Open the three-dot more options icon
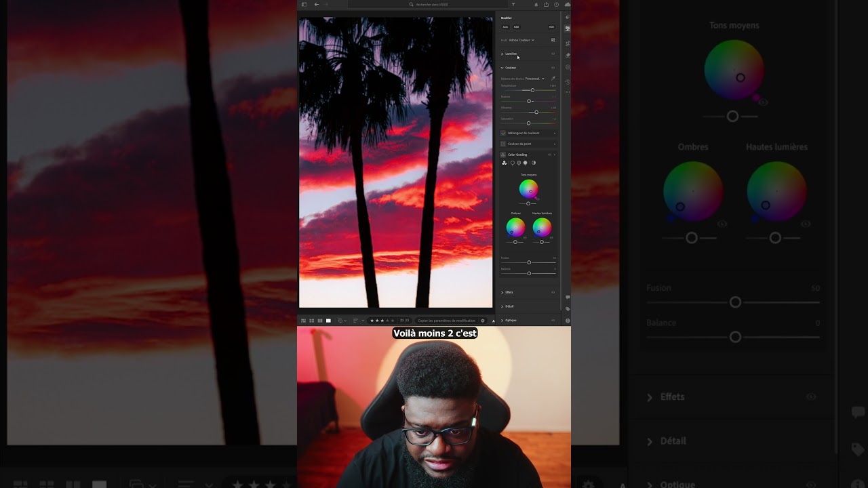The height and width of the screenshot is (488, 868). pyautogui.click(x=568, y=92)
